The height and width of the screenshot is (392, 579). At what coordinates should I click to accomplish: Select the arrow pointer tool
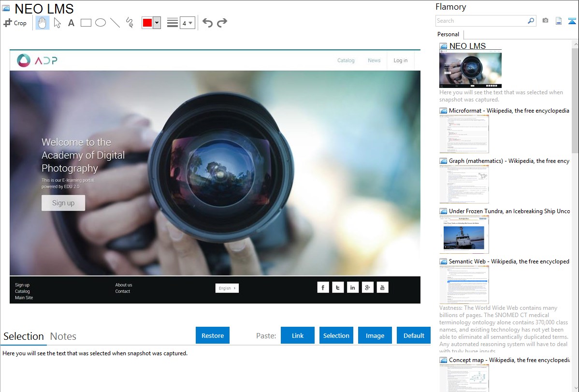57,23
